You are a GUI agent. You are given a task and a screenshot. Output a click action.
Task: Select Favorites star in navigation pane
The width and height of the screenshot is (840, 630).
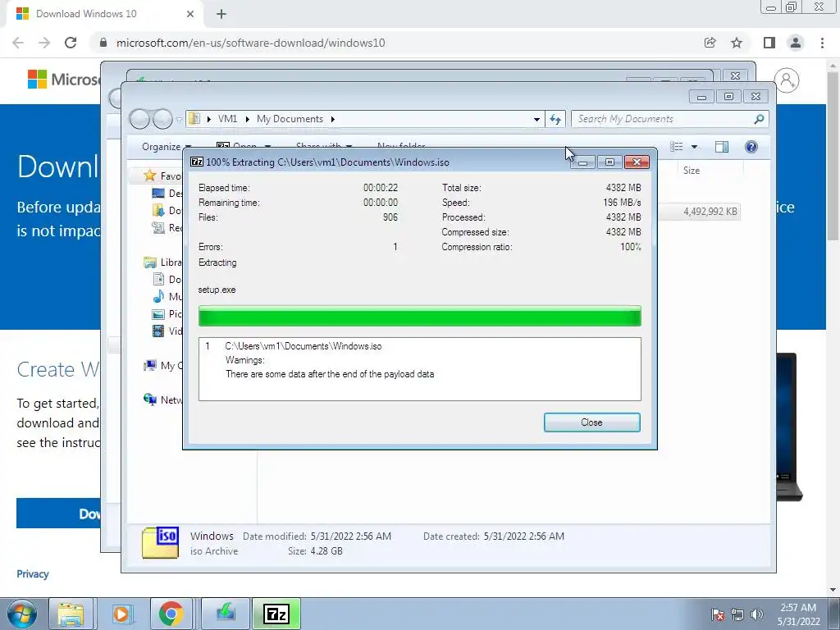[150, 176]
